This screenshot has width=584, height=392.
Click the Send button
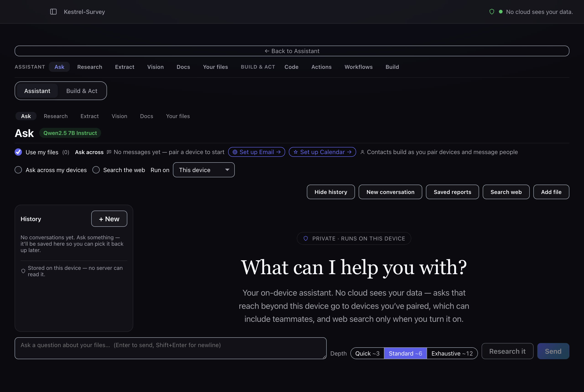tap(553, 351)
